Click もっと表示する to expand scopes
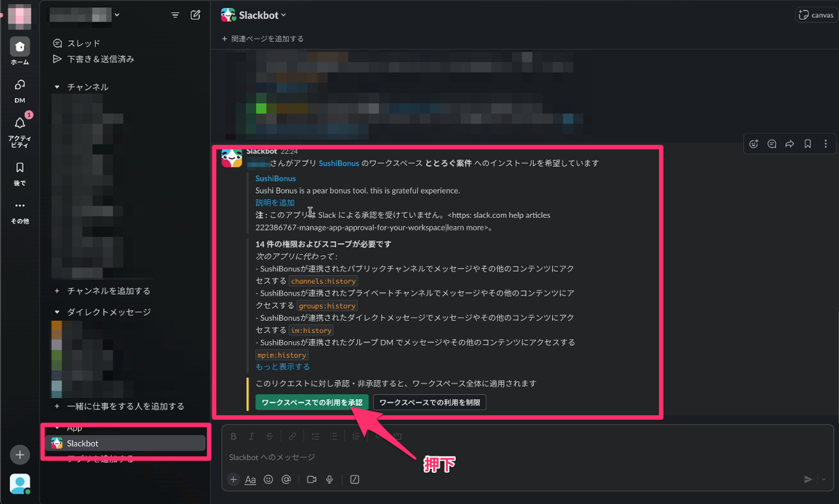The height and width of the screenshot is (504, 839). (x=283, y=366)
